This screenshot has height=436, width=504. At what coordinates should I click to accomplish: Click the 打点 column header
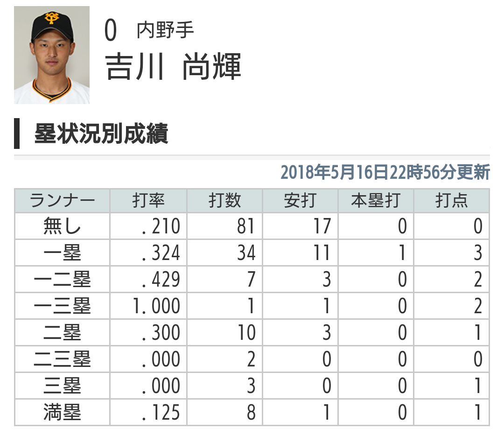tap(452, 201)
